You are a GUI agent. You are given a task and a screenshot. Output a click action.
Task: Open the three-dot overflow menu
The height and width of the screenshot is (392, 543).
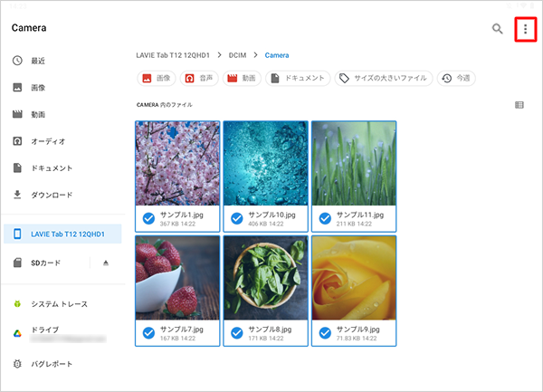[x=525, y=29]
